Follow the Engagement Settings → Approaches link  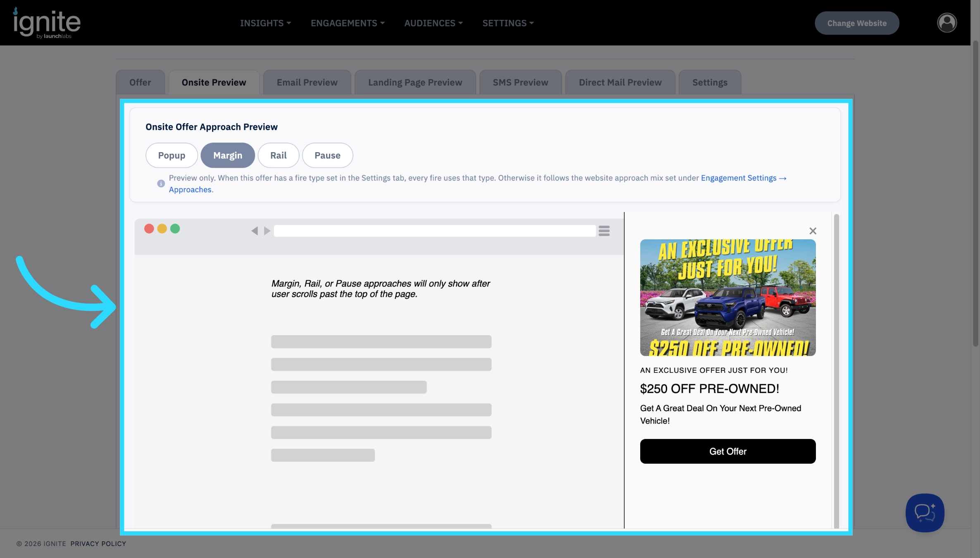[744, 178]
